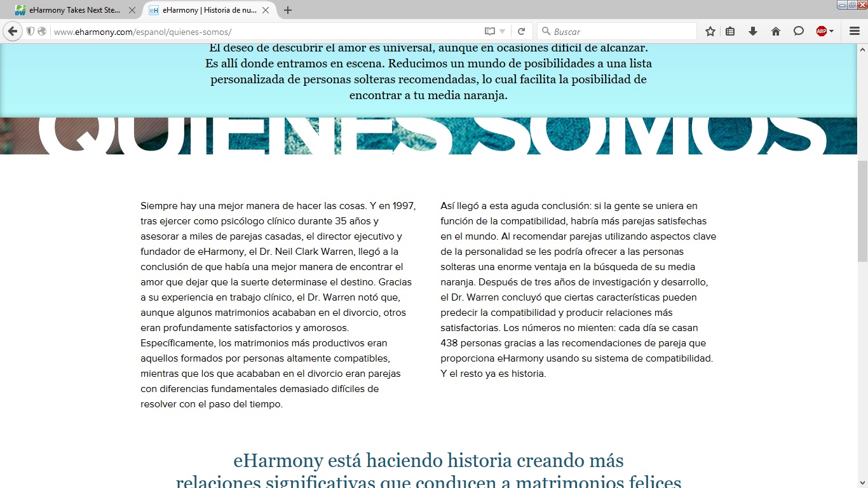Maximize the browser window
Image resolution: width=868 pixels, height=488 pixels.
tap(852, 4)
